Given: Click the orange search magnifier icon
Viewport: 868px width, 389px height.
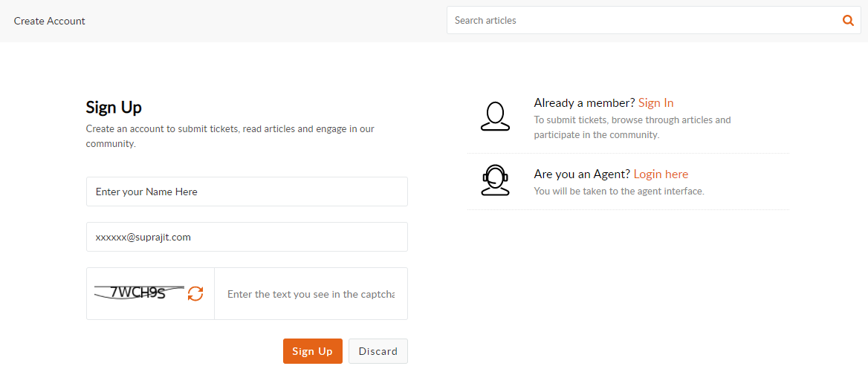Looking at the screenshot, I should [848, 21].
